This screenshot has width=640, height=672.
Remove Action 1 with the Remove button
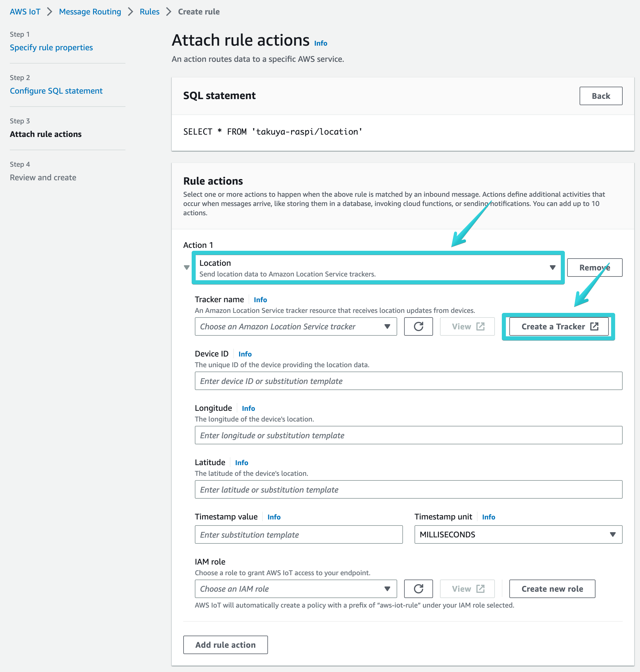pos(594,268)
